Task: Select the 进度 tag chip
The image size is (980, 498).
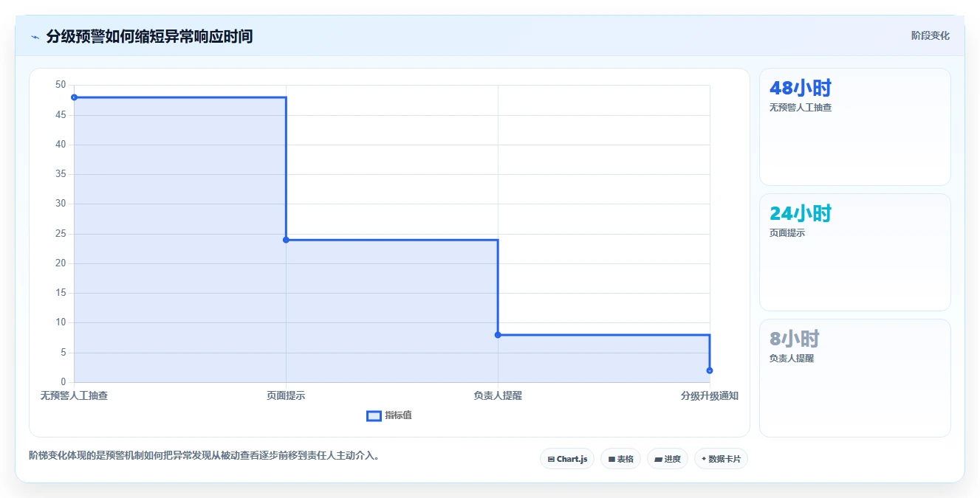Action: click(x=668, y=459)
